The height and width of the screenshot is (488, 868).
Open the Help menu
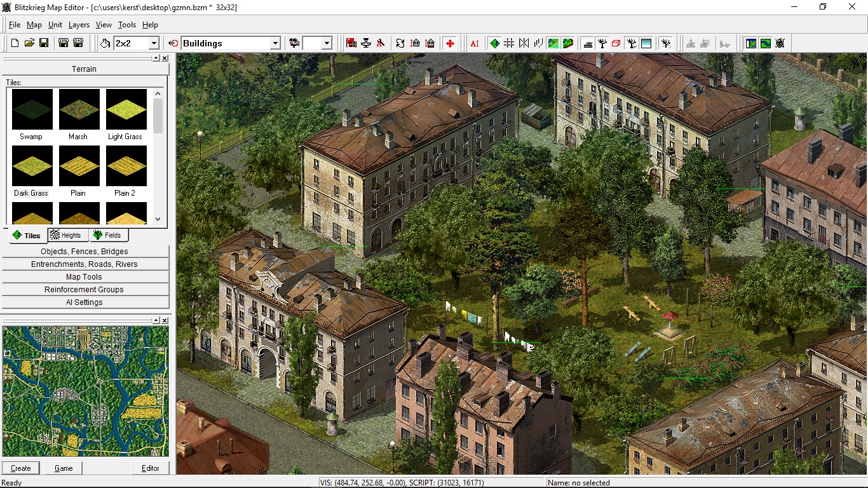coord(150,25)
